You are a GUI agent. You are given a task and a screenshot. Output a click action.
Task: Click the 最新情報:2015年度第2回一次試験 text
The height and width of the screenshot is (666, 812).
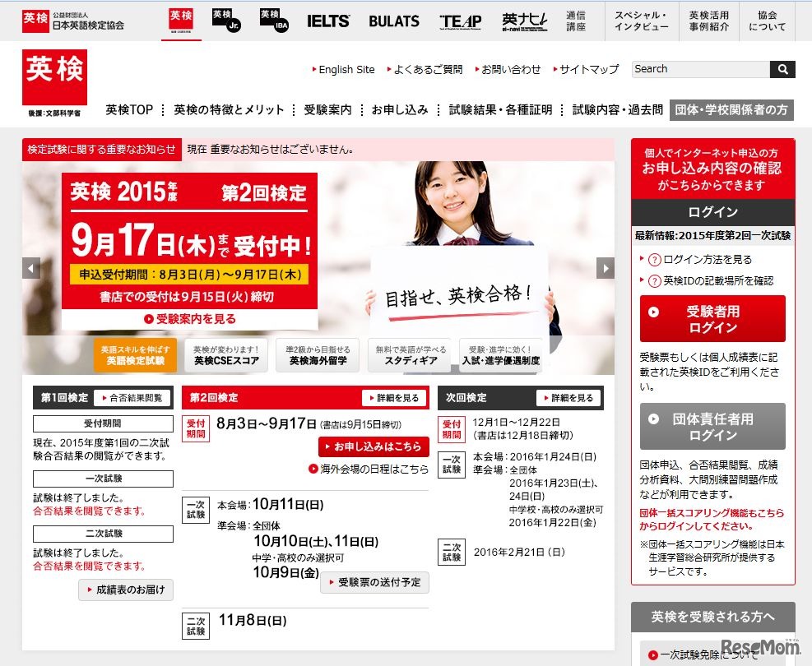click(x=712, y=236)
